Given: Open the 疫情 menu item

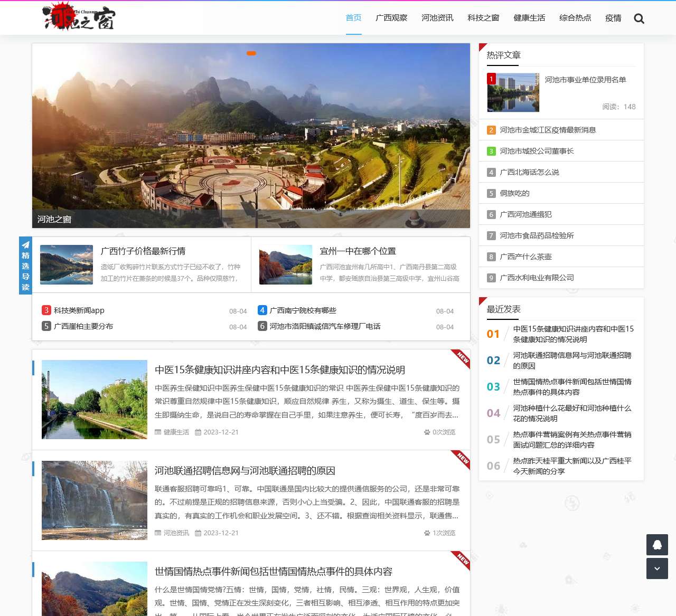Looking at the screenshot, I should pyautogui.click(x=613, y=18).
